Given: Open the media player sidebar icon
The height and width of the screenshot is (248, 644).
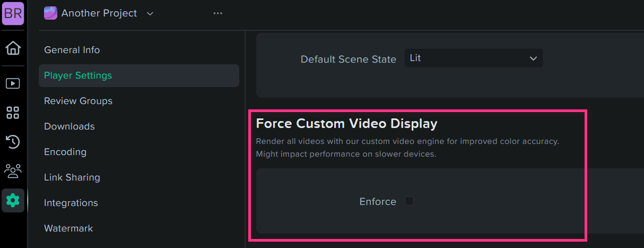Looking at the screenshot, I should [x=13, y=83].
